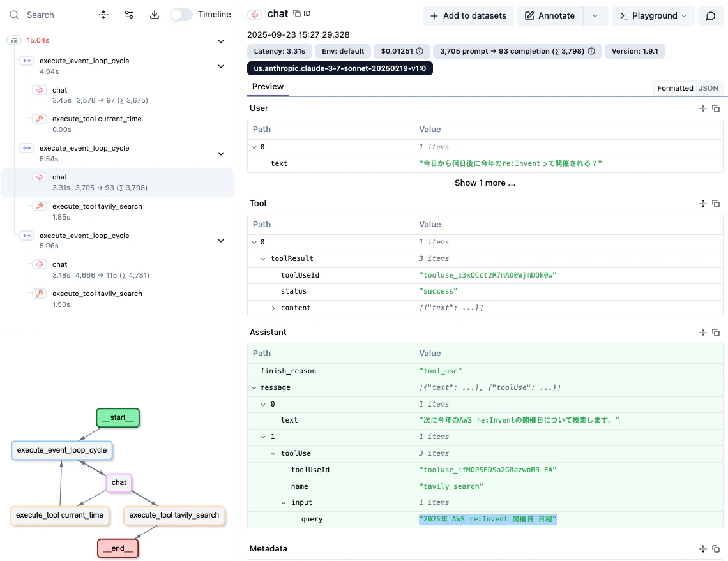Collapse the 4.04s execute_event_loop_cycle node
Image resolution: width=728 pixels, height=561 pixels.
pos(221,66)
